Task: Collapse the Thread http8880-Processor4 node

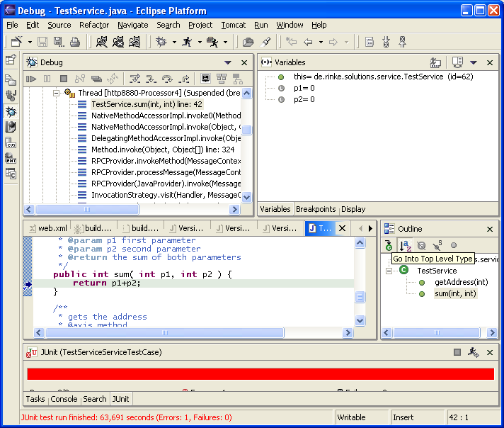Action: click(57, 93)
